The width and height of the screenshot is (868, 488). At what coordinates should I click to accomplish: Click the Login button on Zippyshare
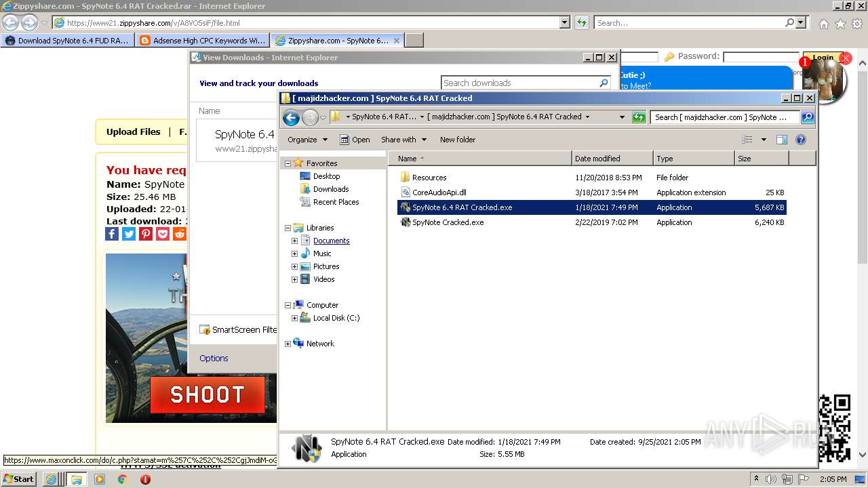point(823,58)
